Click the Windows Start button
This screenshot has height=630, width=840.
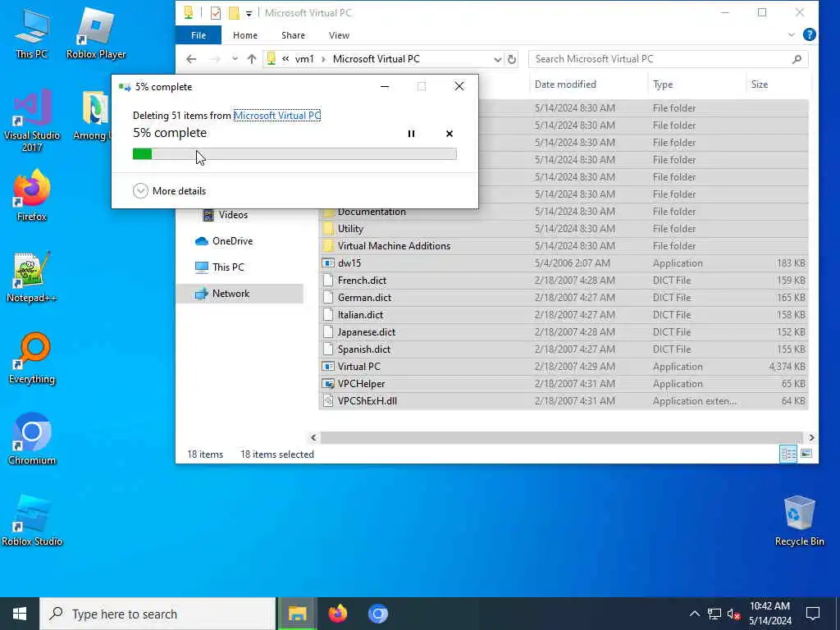[20, 614]
